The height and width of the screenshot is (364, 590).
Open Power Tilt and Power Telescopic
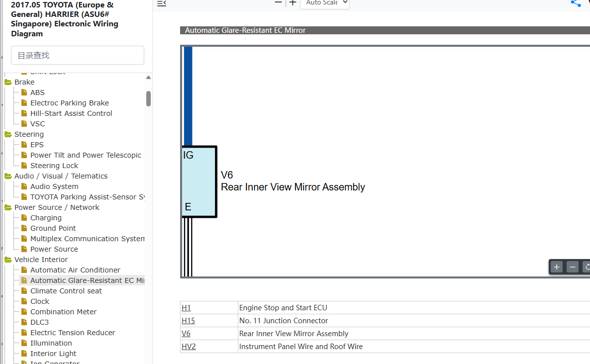coord(86,155)
